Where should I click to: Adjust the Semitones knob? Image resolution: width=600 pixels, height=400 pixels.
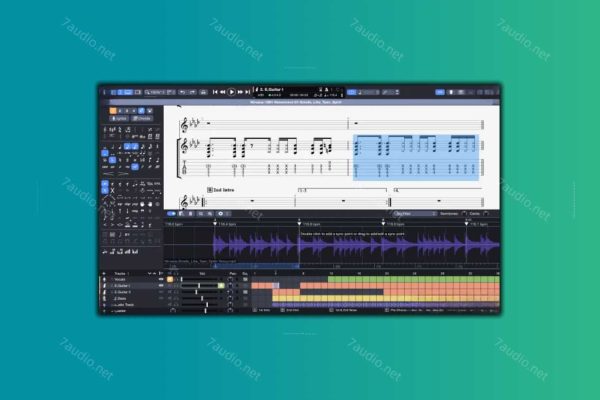click(x=464, y=214)
